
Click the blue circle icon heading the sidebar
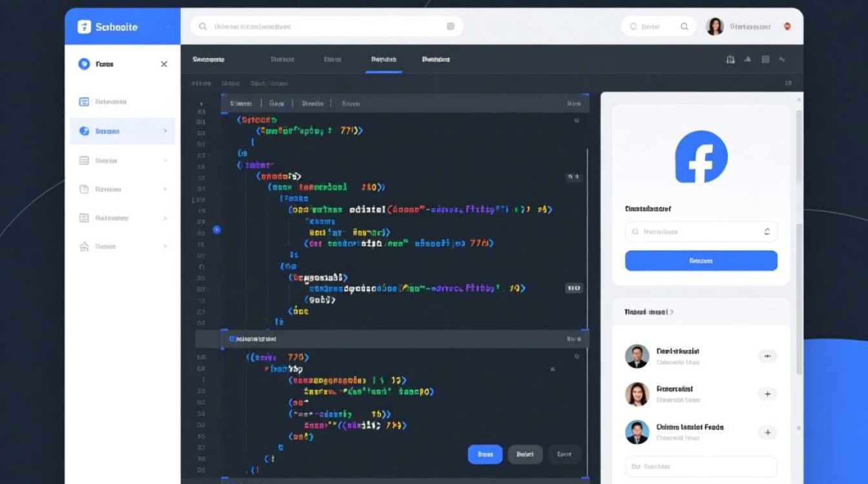pos(84,64)
